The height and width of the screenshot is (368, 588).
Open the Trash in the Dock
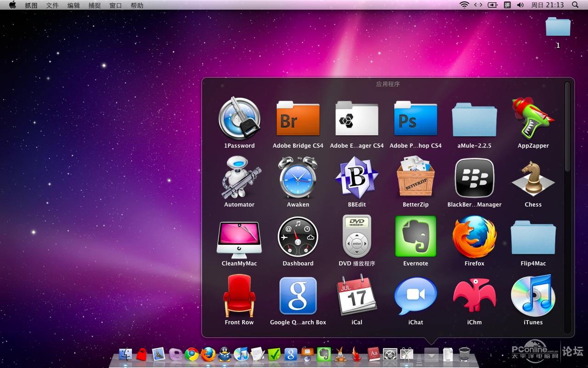pos(464,354)
